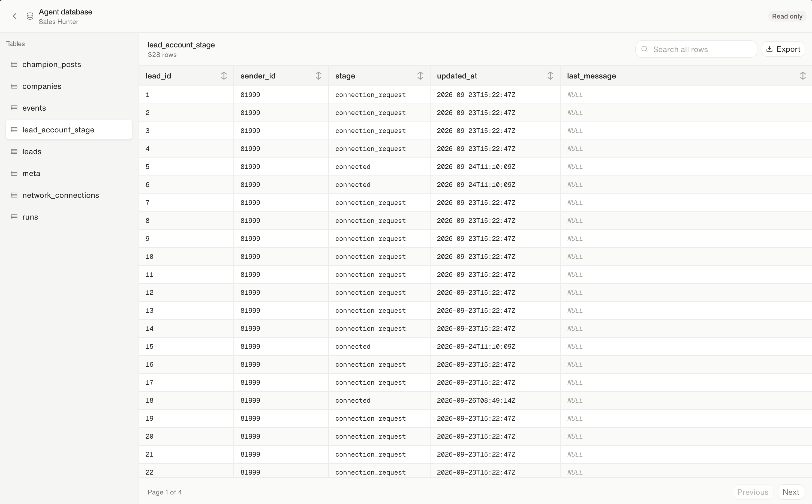Go to the Next page

click(x=791, y=492)
